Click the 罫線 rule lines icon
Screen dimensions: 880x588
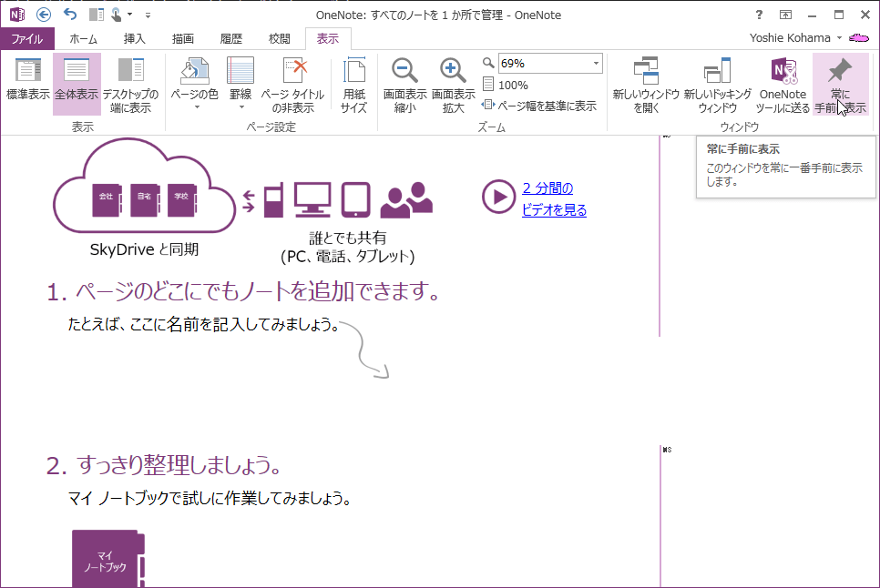(240, 72)
